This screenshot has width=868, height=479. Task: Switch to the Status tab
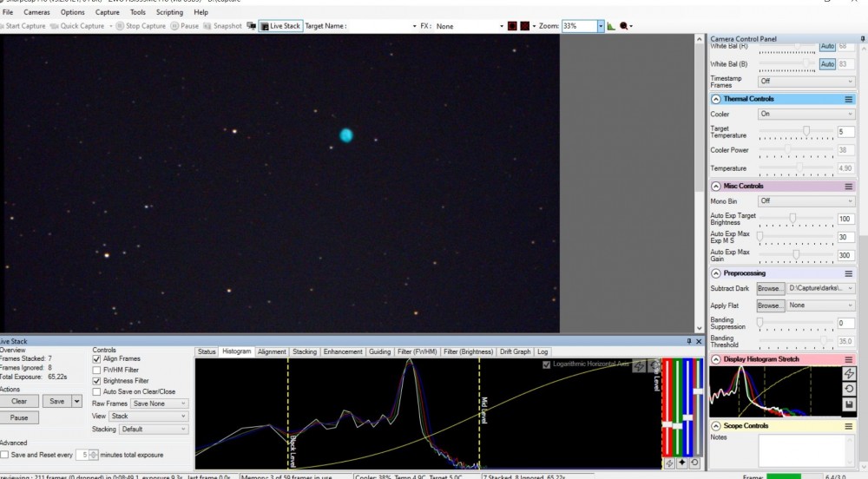207,351
